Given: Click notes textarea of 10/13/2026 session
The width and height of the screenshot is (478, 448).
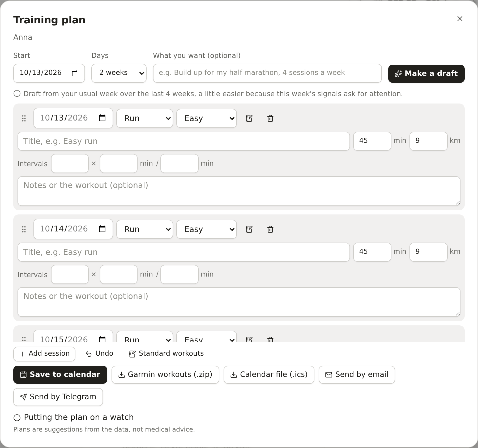Looking at the screenshot, I should tap(239, 191).
